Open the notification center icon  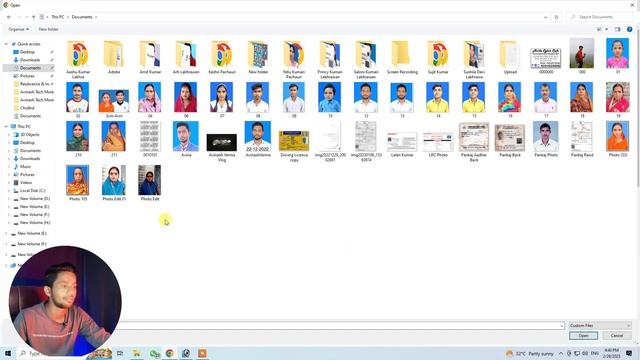tap(629, 353)
